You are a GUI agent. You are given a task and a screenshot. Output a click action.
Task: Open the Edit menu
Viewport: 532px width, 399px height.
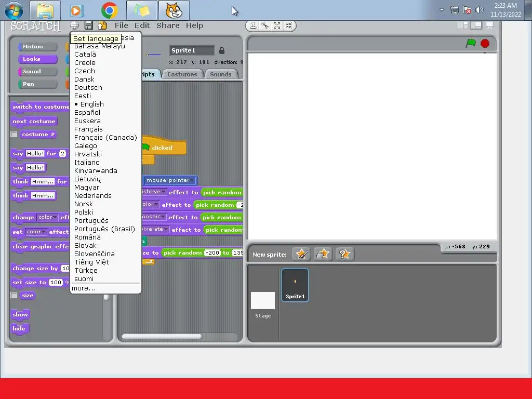pyautogui.click(x=142, y=25)
